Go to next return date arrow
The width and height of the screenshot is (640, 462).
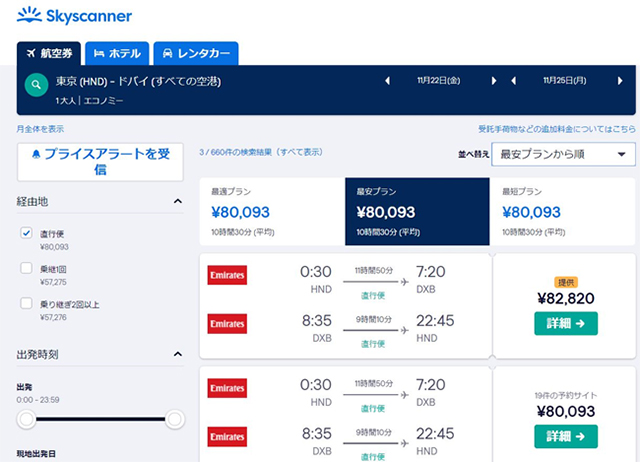click(618, 80)
